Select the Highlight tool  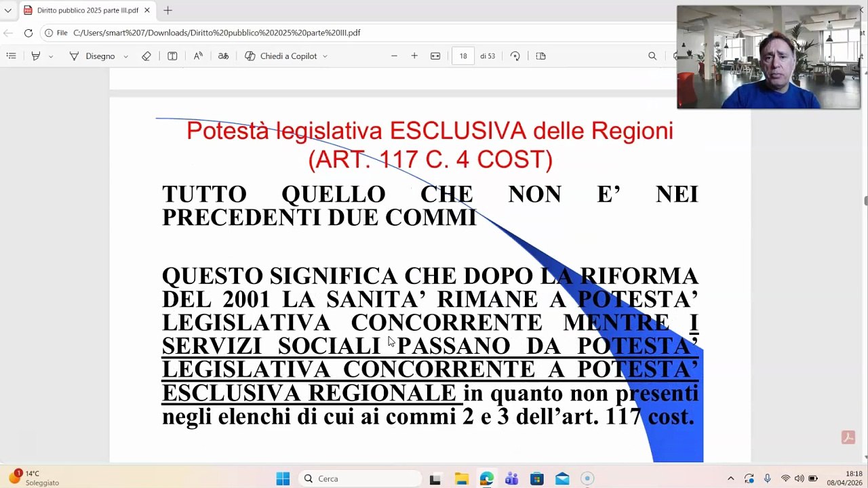[36, 56]
